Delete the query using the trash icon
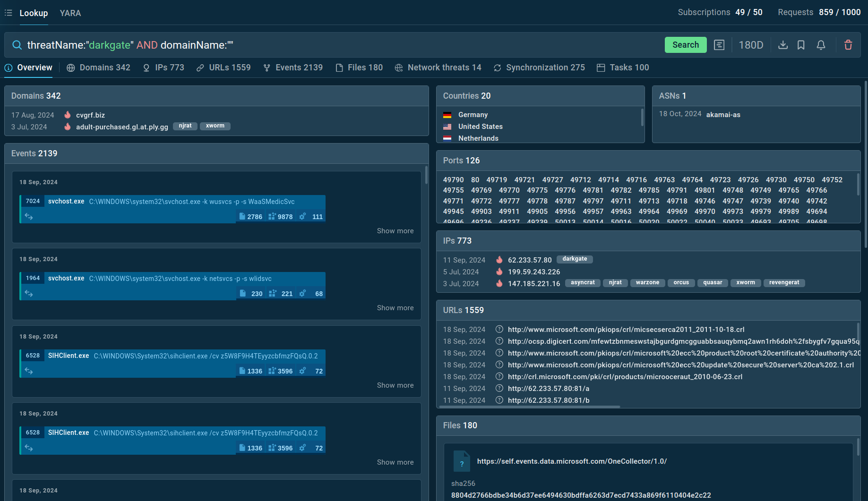868x501 pixels. [x=848, y=45]
